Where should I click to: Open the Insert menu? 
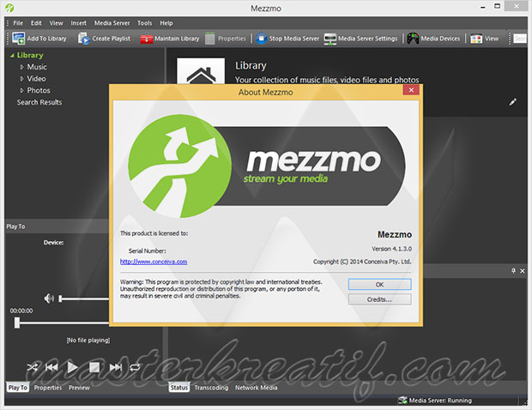coord(78,23)
